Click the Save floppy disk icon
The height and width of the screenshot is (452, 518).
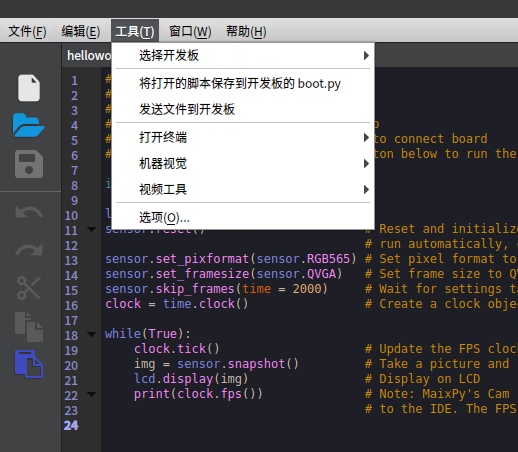[29, 164]
